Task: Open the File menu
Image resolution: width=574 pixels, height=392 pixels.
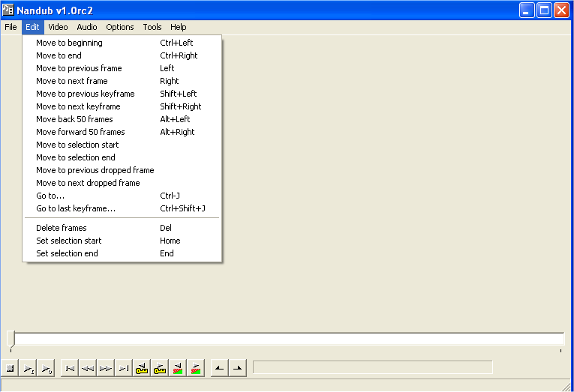Action: coord(11,27)
